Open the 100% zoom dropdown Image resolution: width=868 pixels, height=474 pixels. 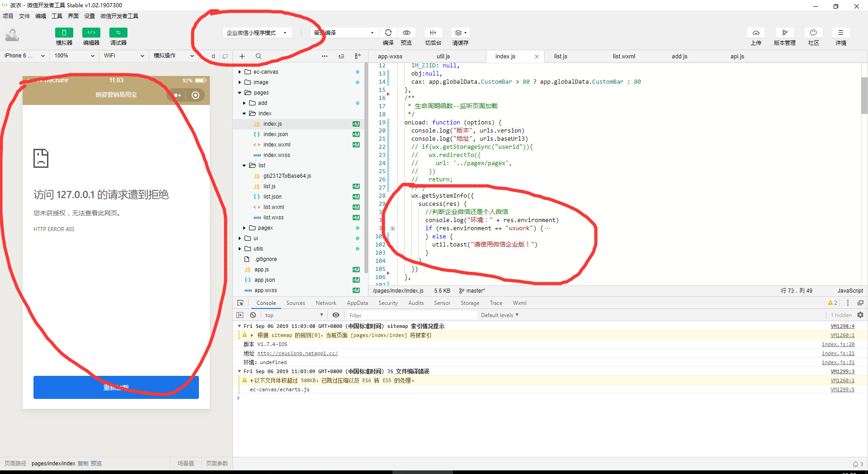coord(74,56)
